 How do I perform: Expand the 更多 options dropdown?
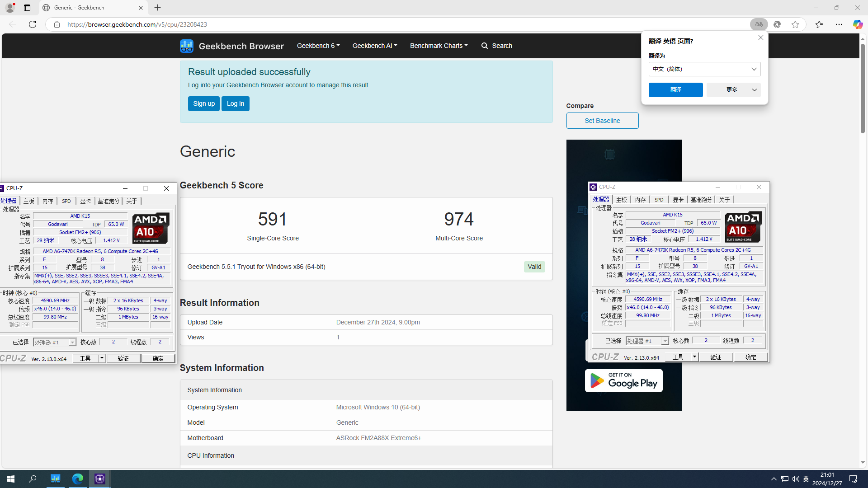[x=755, y=90]
